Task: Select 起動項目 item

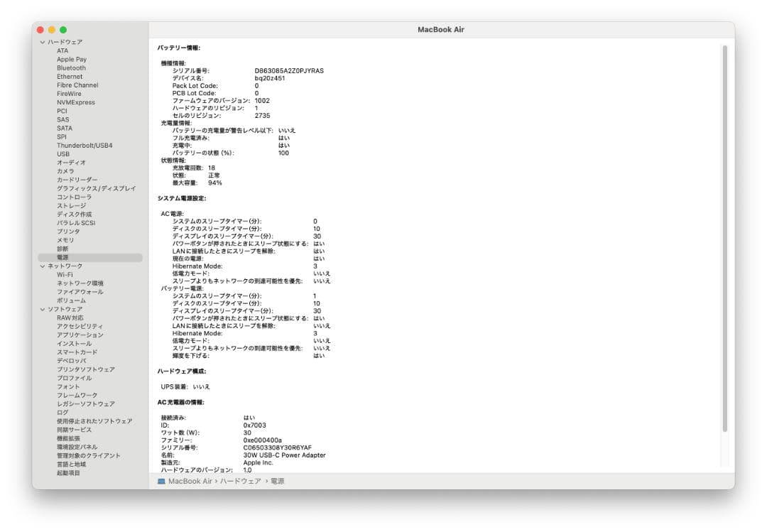Action: pos(68,473)
